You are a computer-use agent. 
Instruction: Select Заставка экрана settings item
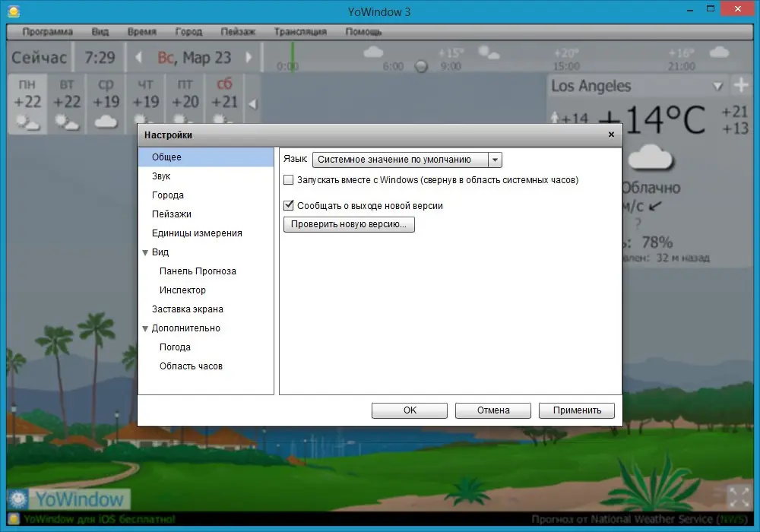pyautogui.click(x=206, y=309)
